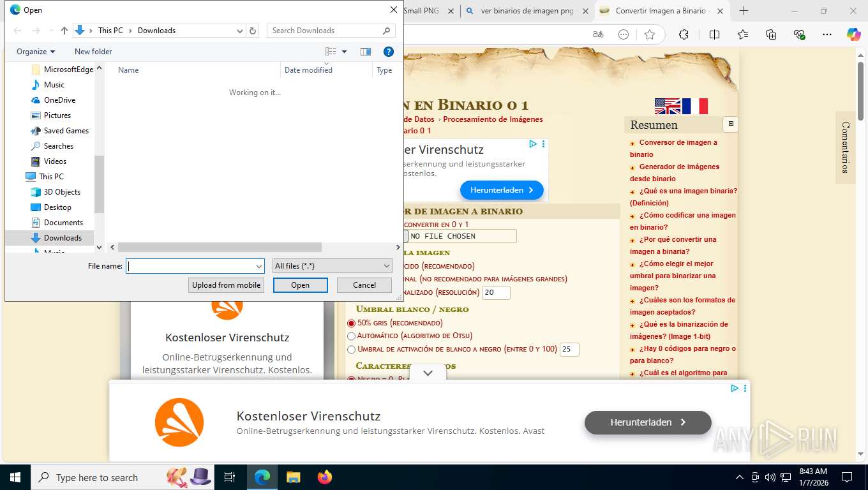Focus the File name input field
This screenshot has width=868, height=490.
[x=191, y=266]
